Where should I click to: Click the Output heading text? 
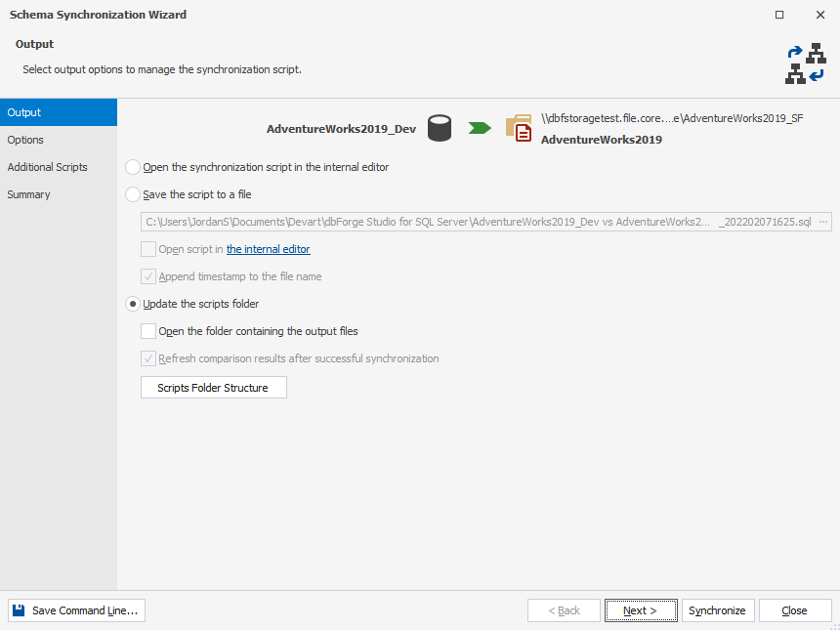point(35,44)
